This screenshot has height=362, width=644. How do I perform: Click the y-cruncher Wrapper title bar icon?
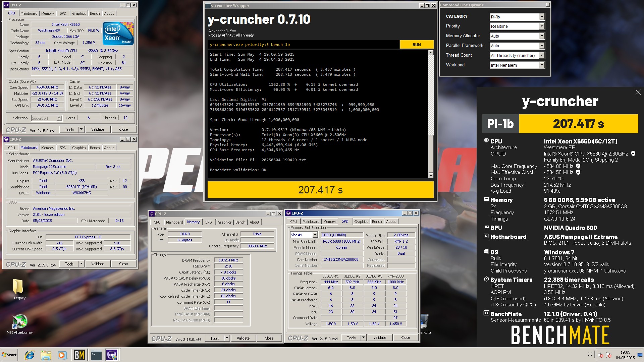(208, 6)
